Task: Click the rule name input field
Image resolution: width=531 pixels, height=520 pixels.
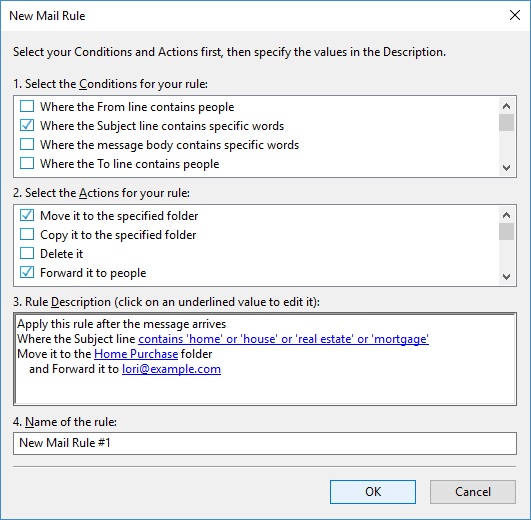Action: (x=265, y=443)
